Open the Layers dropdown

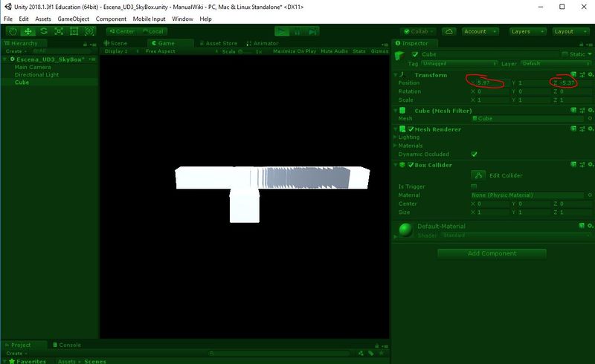[x=528, y=31]
